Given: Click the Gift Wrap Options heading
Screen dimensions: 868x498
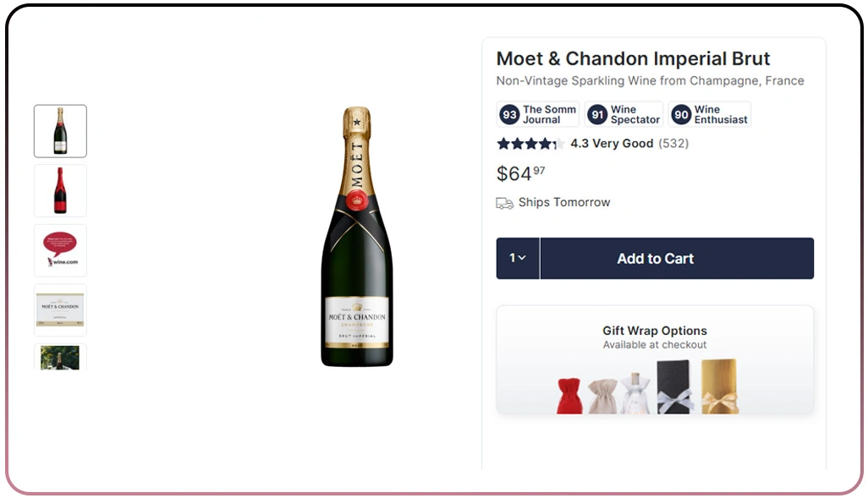Looking at the screenshot, I should [x=654, y=331].
